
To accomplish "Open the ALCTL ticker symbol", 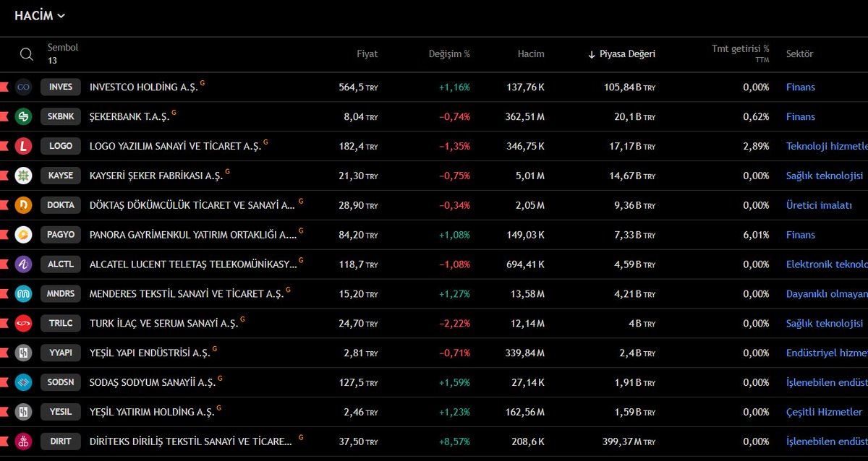I will 61,264.
